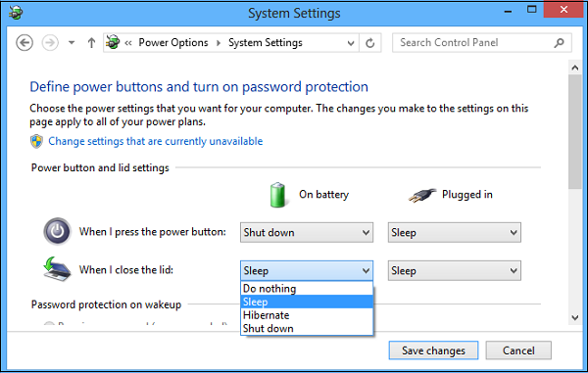The image size is (588, 373).
Task: Click the title bar Power Options icon
Action: pos(16,13)
